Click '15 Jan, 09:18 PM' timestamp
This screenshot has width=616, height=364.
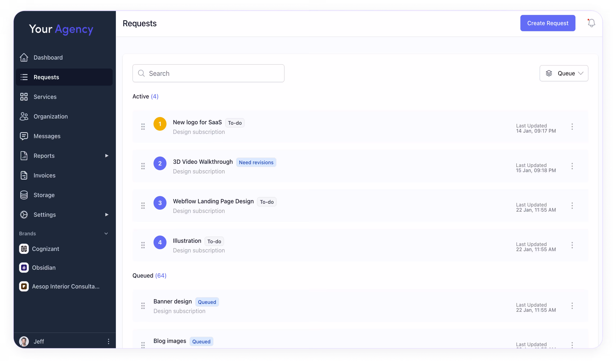[x=536, y=170]
